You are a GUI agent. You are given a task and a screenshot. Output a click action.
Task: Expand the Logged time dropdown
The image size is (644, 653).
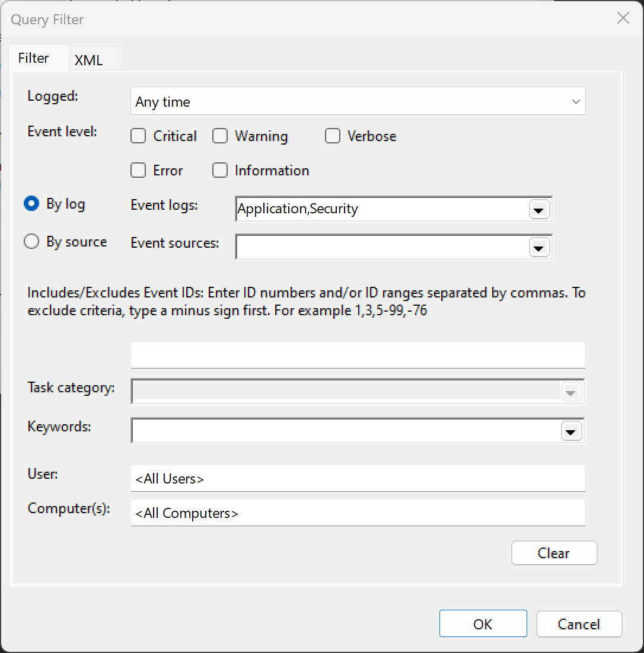pyautogui.click(x=358, y=101)
